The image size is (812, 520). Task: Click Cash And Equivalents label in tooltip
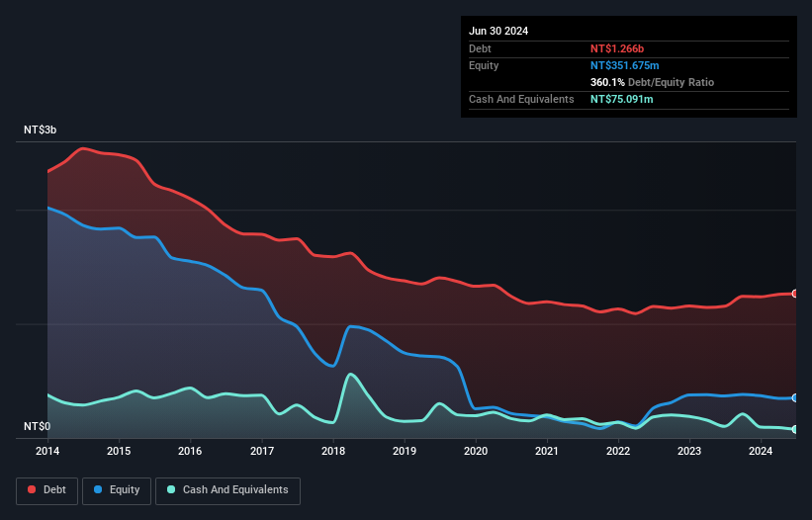[521, 99]
